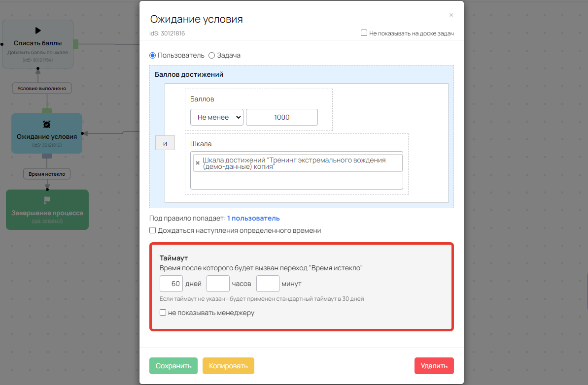This screenshot has height=385, width=588.
Task: Click the Шкала multiselect field
Action: click(x=297, y=170)
